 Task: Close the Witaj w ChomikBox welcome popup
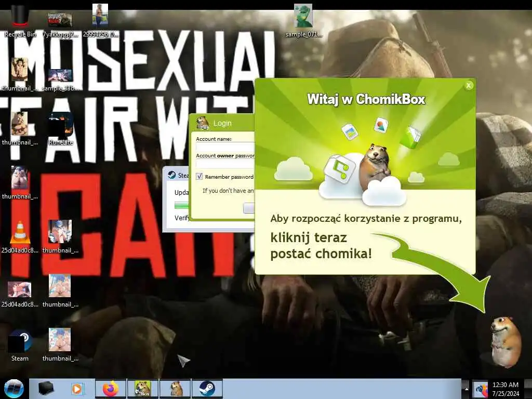click(469, 86)
